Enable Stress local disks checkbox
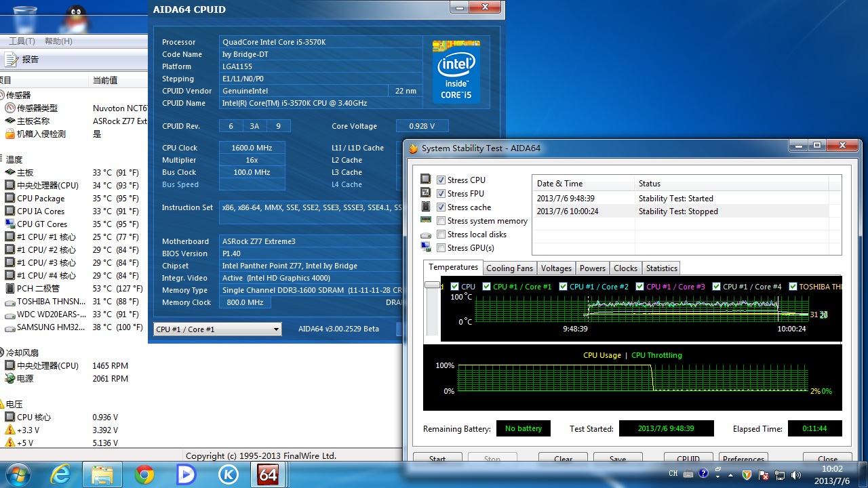 (441, 234)
